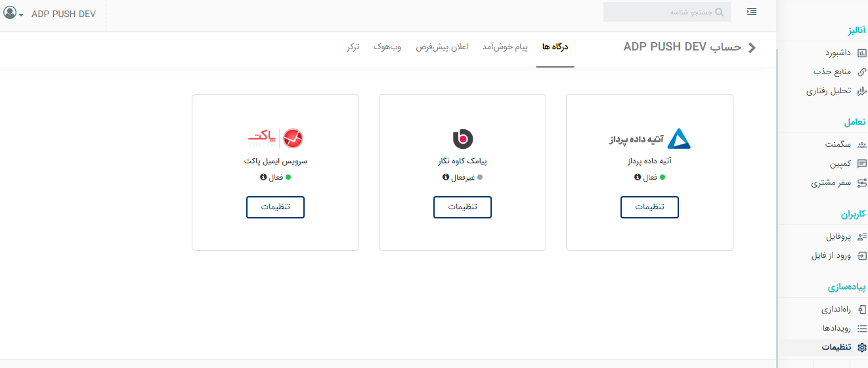Open تنظیمات for پیامک کاوه نگار
The height and width of the screenshot is (368, 868).
462,207
